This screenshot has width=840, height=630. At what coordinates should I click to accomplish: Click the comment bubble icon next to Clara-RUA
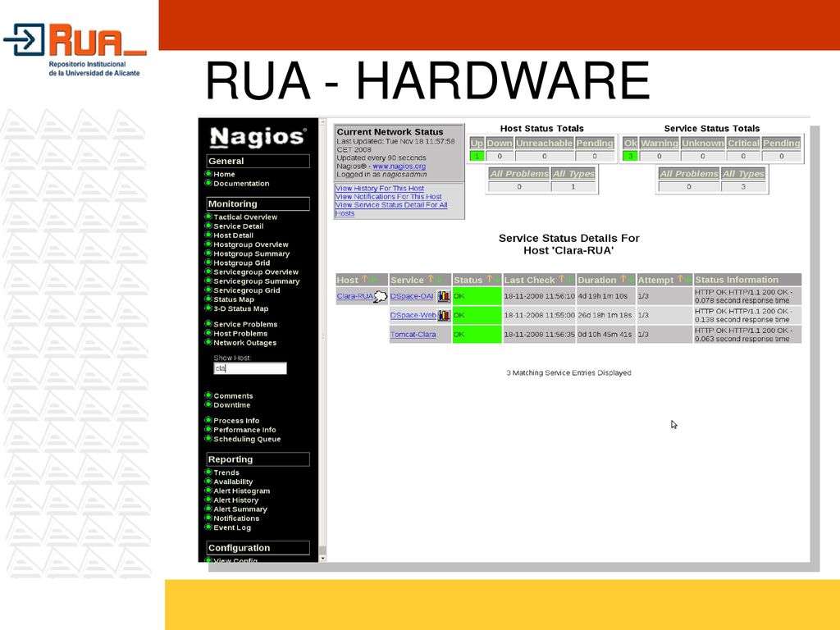pyautogui.click(x=381, y=296)
